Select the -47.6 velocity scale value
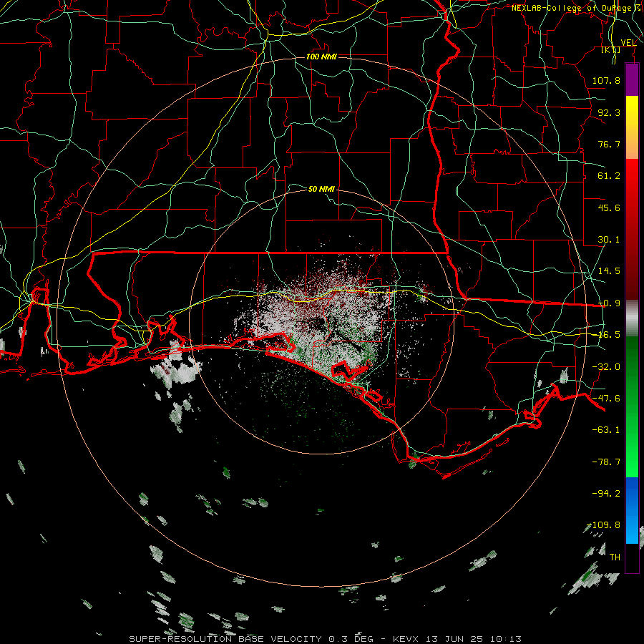Viewport: 644px width, 644px height. point(606,399)
